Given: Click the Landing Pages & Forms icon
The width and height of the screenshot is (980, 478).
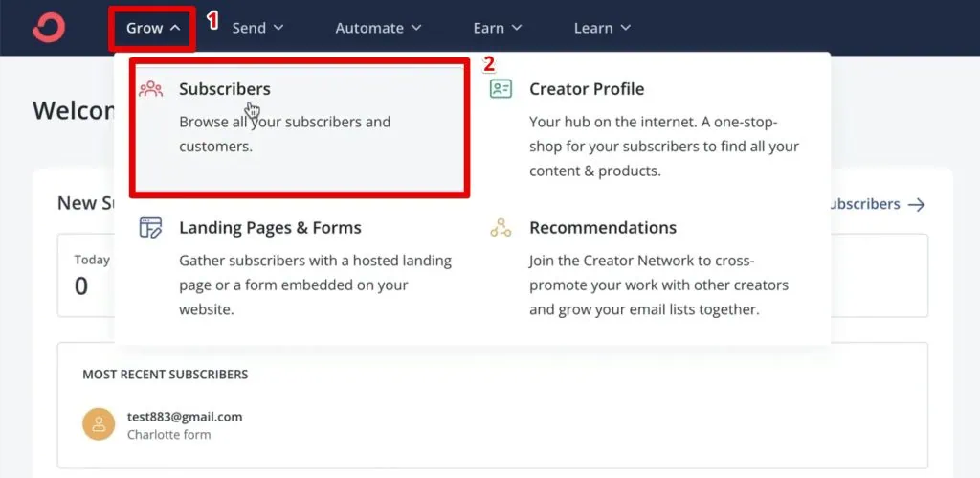Looking at the screenshot, I should [150, 228].
